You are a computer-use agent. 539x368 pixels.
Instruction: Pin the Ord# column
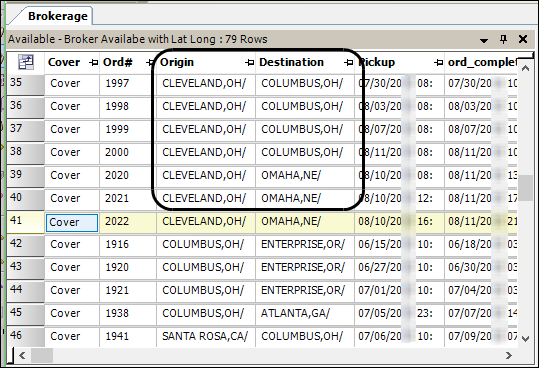[x=150, y=63]
